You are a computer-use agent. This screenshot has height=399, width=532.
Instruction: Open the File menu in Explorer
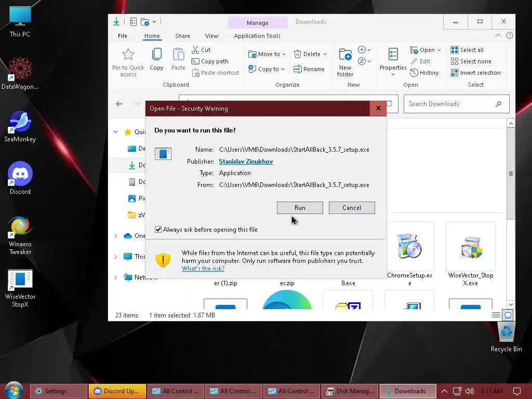click(123, 36)
